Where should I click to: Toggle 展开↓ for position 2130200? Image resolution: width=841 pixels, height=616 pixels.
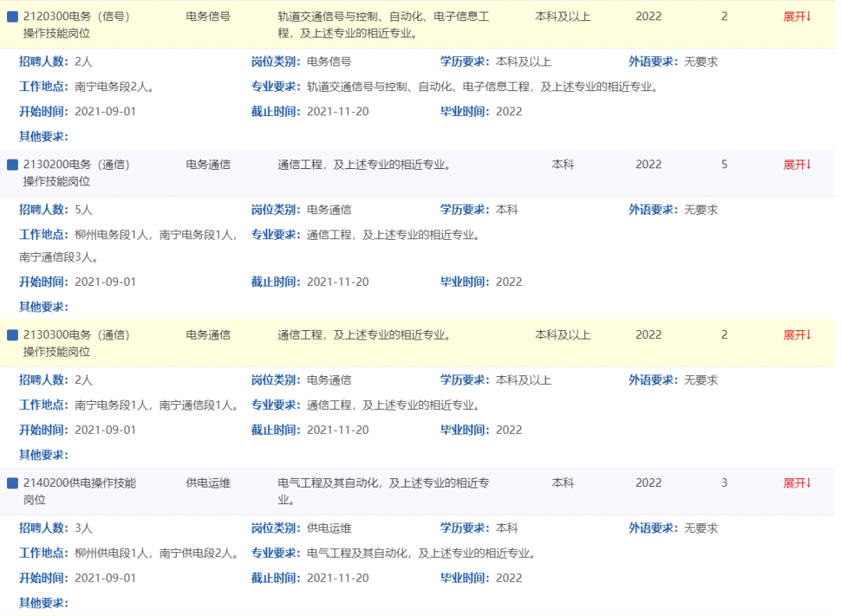pos(797,164)
